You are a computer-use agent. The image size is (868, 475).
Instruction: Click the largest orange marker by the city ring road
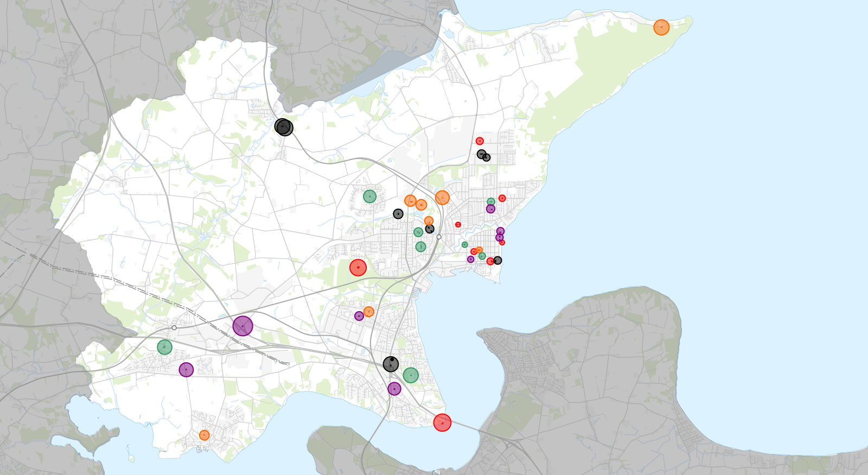(442, 197)
